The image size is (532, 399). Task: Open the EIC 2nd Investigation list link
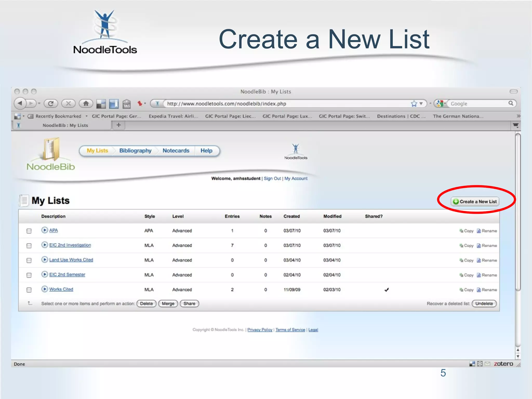pos(70,245)
